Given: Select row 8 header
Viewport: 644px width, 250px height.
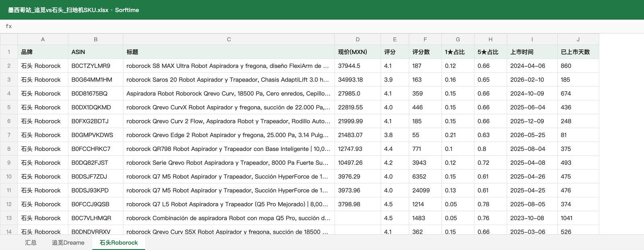Looking at the screenshot, I should [x=9, y=149].
